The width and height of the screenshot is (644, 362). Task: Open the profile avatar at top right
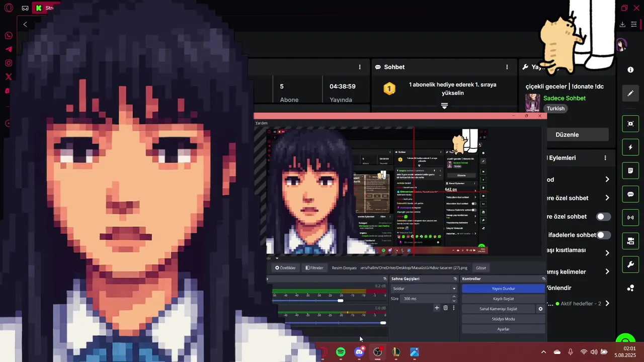click(622, 45)
